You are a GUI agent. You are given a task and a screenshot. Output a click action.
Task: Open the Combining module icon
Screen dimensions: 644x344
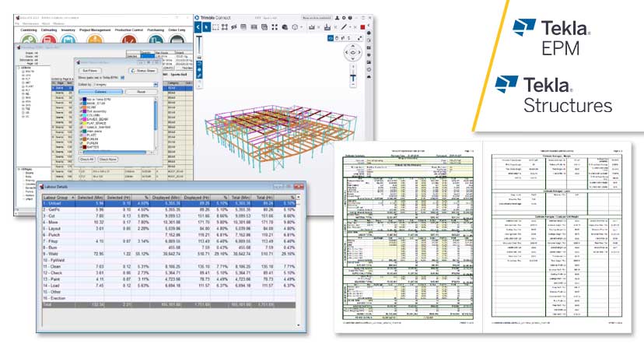pos(29,39)
